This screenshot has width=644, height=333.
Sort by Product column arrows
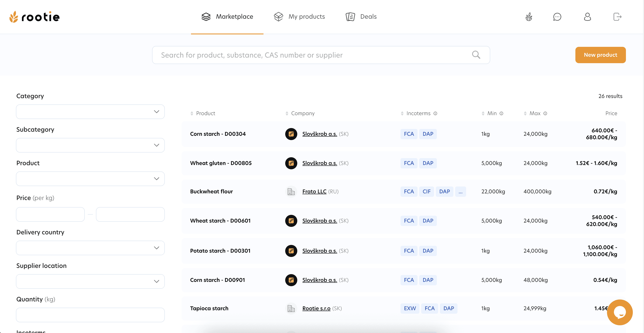point(192,113)
